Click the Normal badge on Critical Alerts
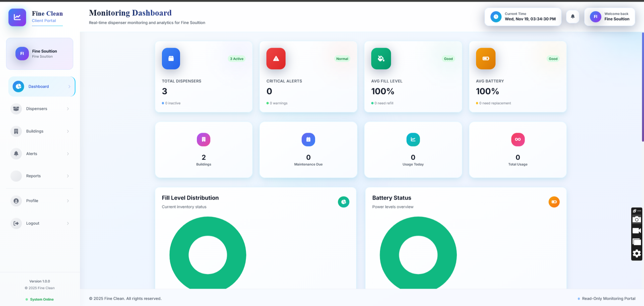This screenshot has width=644, height=306. pyautogui.click(x=342, y=59)
